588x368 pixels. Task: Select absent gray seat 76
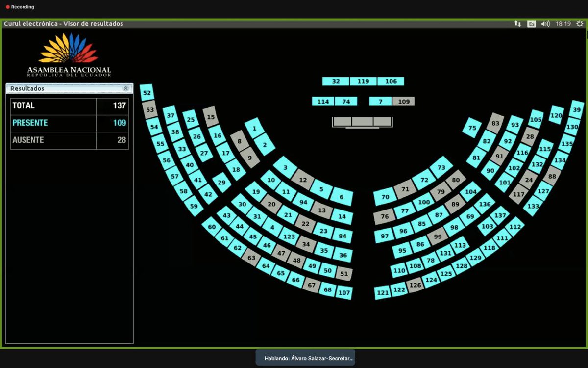(x=385, y=216)
